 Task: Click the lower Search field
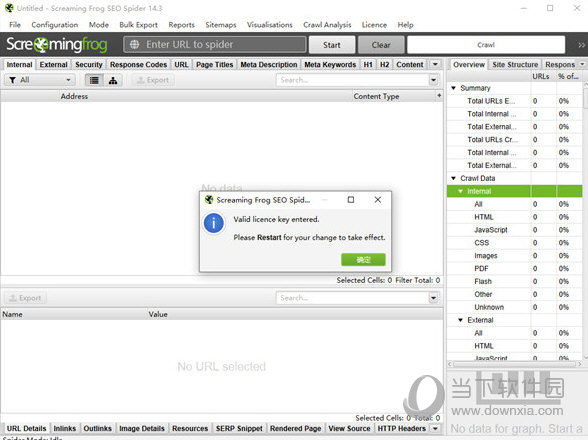(x=353, y=298)
